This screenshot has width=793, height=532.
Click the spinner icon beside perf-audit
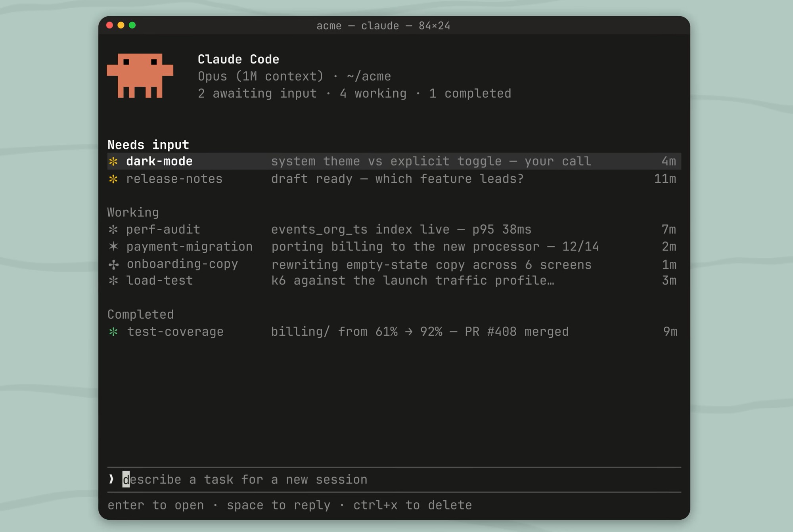[113, 230]
